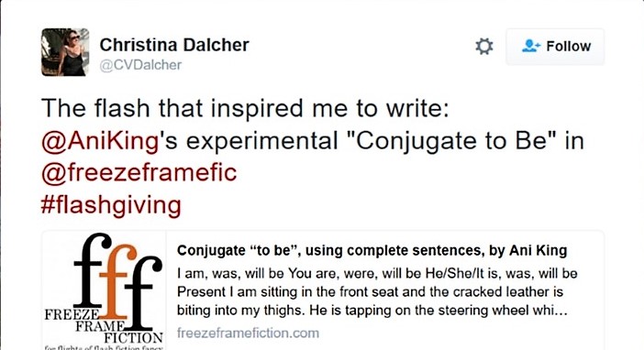The width and height of the screenshot is (644, 350).
Task: Click the follow person-plus icon
Action: pos(530,46)
